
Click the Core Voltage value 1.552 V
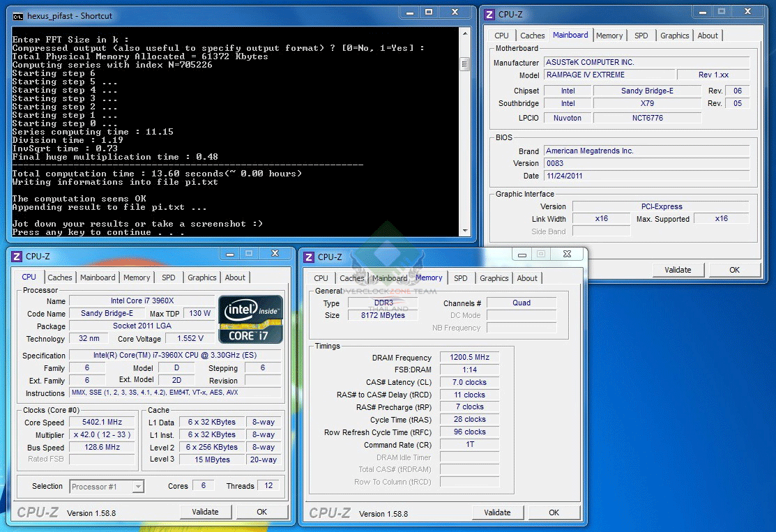190,338
